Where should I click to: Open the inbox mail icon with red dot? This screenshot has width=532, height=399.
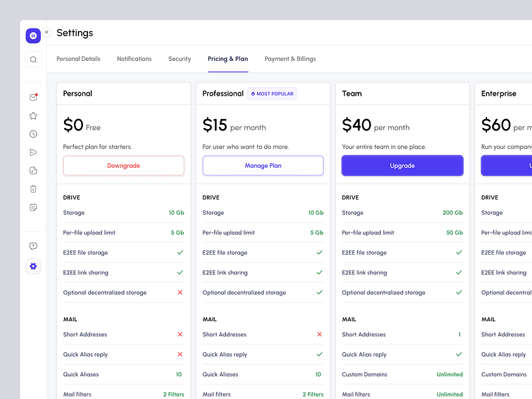click(33, 98)
